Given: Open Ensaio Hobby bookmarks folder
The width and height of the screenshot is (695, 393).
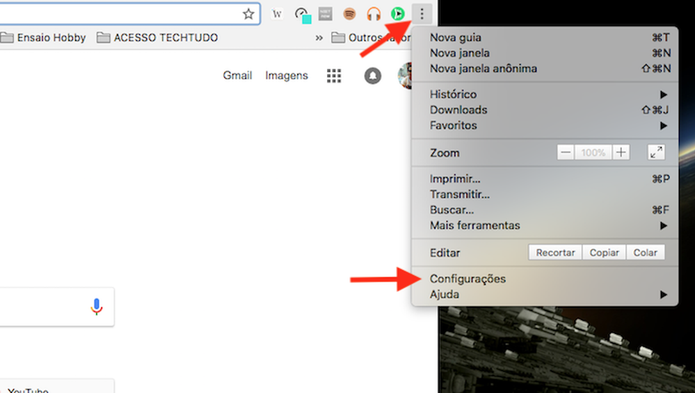Looking at the screenshot, I should pyautogui.click(x=43, y=38).
